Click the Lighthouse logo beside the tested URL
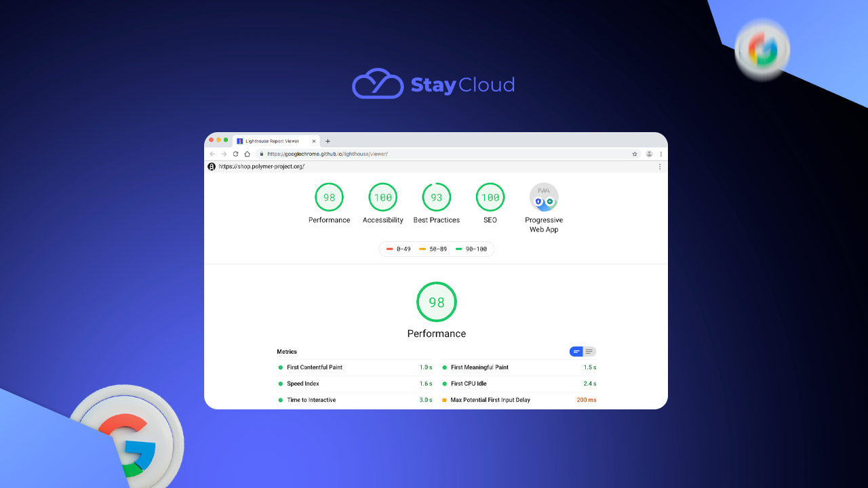The width and height of the screenshot is (868, 488). (212, 167)
